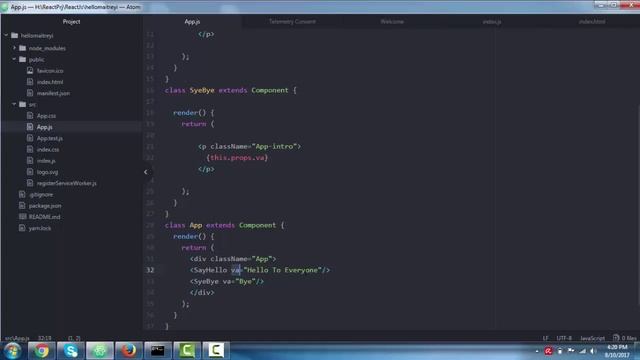
Task: Change the LF line ending setting
Action: (x=546, y=338)
